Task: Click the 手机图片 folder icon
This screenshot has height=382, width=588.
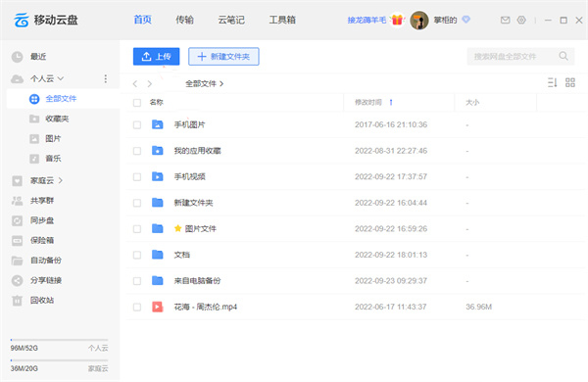Action: [x=158, y=124]
